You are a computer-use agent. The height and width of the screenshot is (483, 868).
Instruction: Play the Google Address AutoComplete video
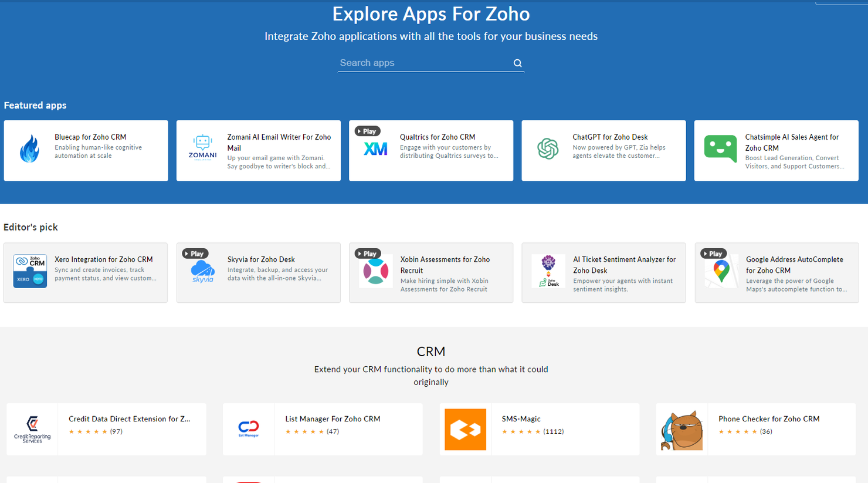[x=713, y=253]
